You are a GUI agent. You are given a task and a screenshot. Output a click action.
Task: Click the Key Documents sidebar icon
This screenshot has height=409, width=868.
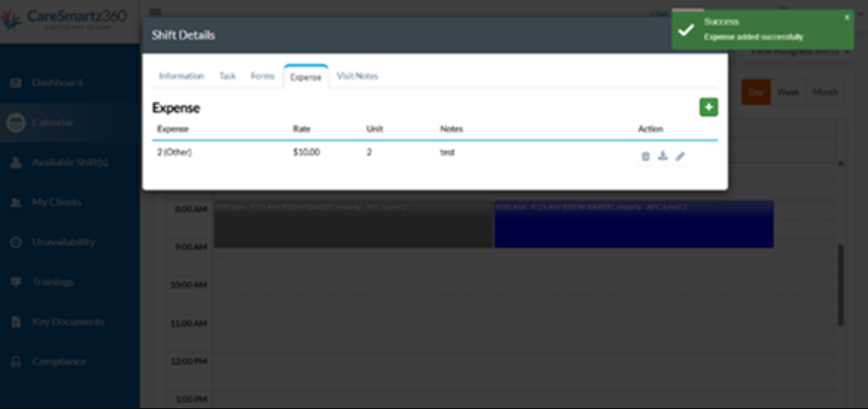coord(16,322)
